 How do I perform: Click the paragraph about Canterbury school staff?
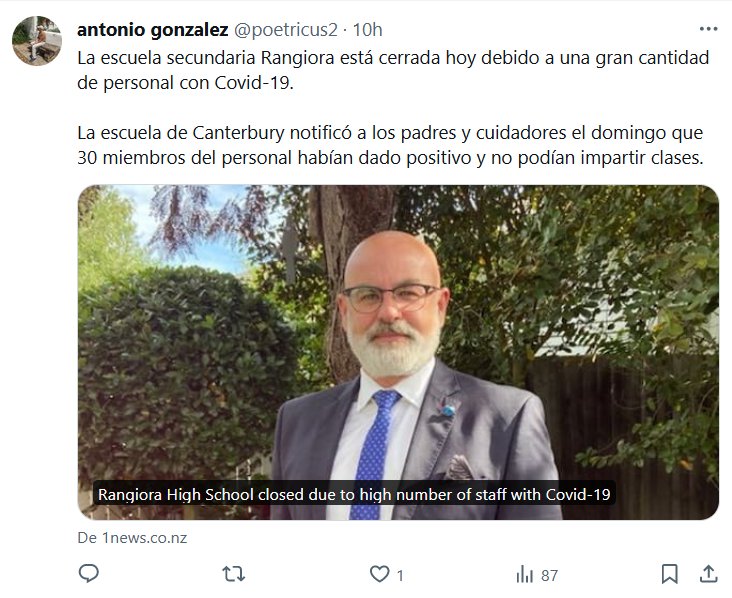[390, 145]
